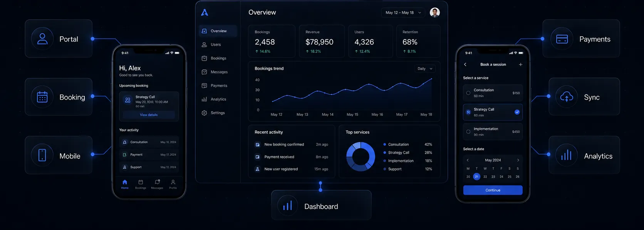Click the Strategy Call booking icon on the phone
This screenshot has width=644, height=230.
[x=128, y=100]
